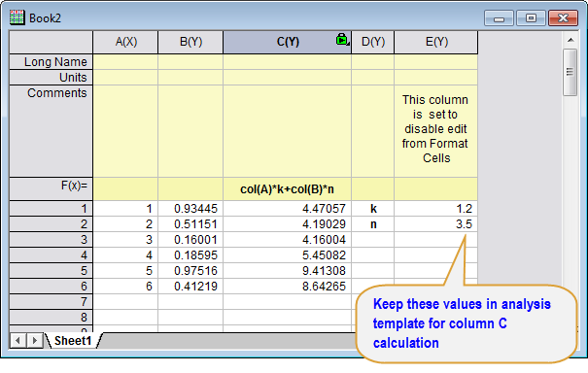
Task: Click the 'k' cell in column D
Action: (x=373, y=209)
